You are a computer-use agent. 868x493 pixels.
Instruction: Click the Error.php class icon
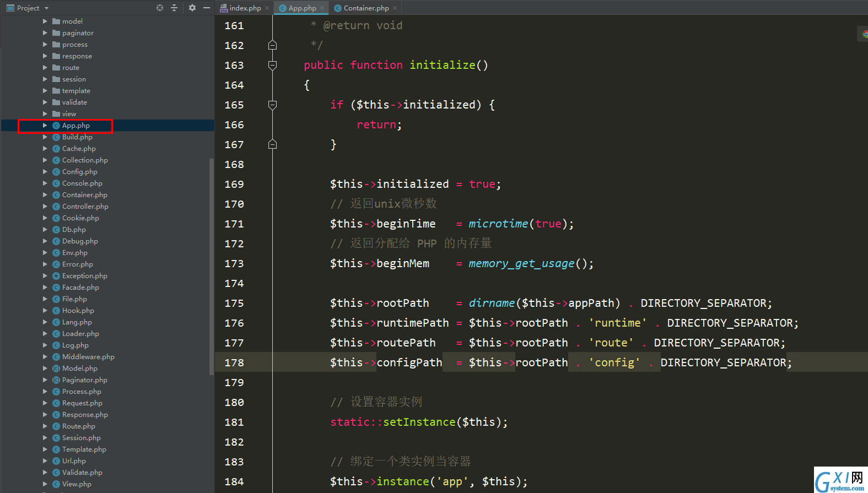pyautogui.click(x=56, y=264)
